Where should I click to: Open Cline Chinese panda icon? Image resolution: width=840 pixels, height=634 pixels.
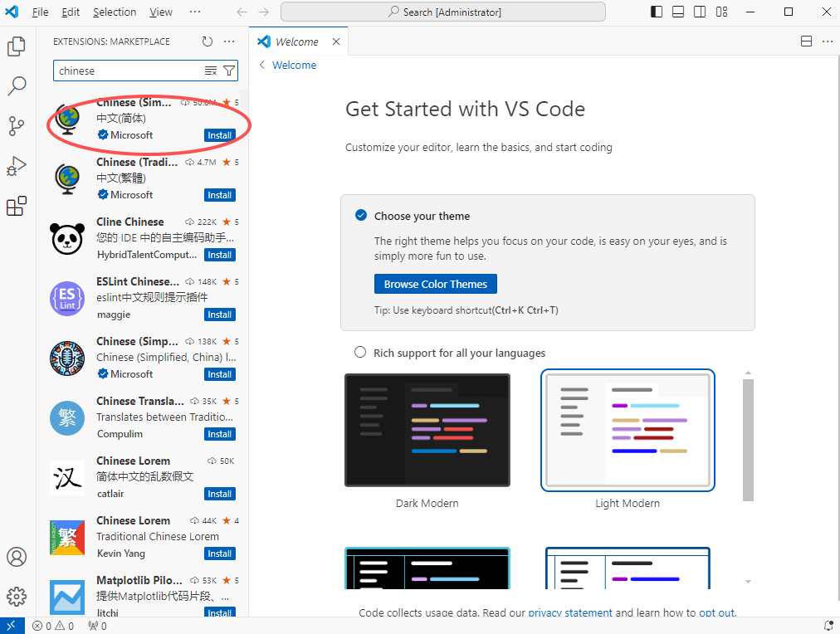click(67, 238)
